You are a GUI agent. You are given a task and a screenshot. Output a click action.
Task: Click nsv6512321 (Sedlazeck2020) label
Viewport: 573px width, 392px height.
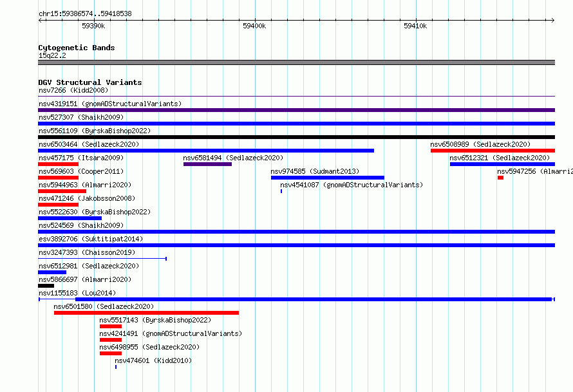(500, 158)
